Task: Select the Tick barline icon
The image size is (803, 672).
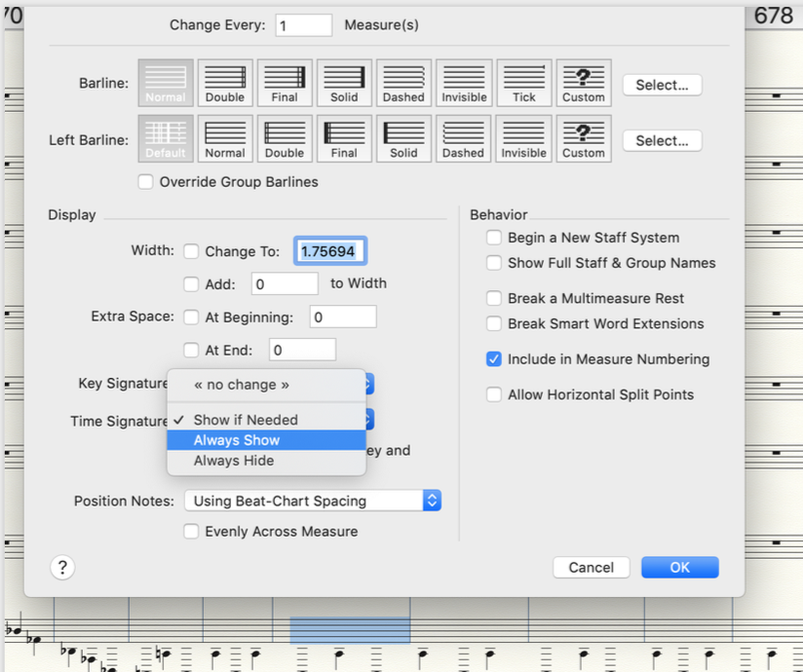Action: 524,83
